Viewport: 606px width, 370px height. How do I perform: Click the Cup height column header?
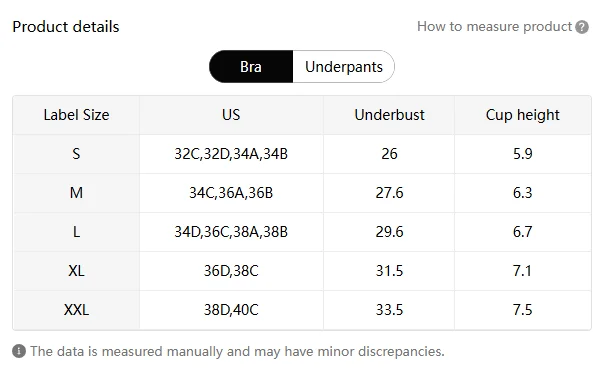[x=523, y=115]
